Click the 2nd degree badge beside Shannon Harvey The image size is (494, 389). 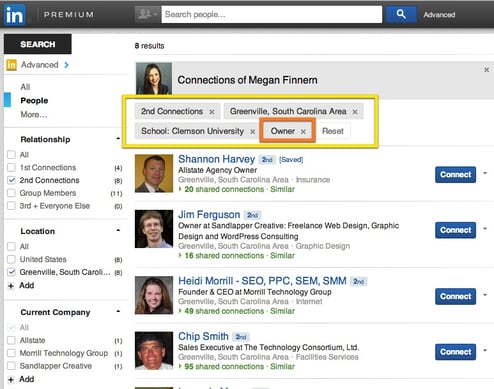267,160
